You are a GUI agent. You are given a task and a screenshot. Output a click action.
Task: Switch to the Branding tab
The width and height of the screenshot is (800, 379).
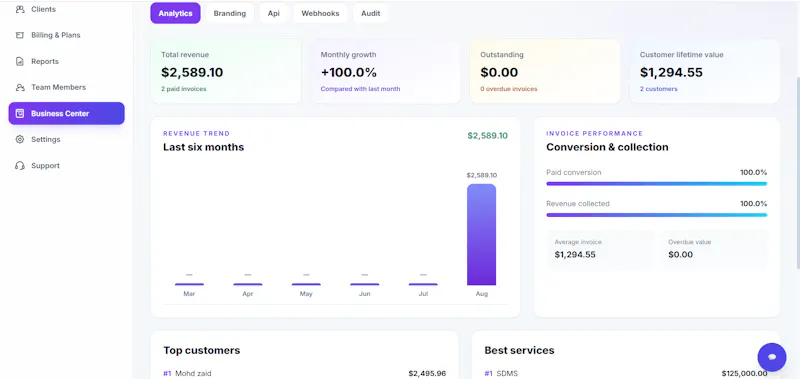tap(230, 13)
